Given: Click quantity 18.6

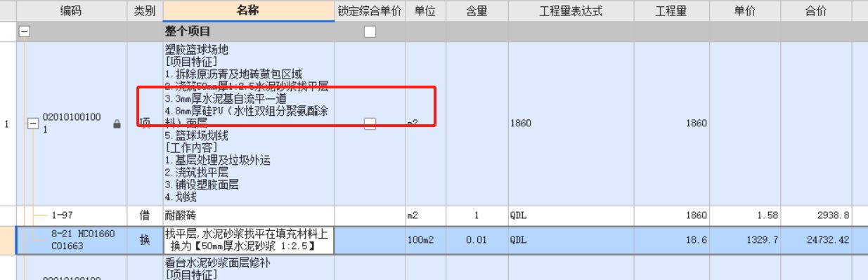Looking at the screenshot, I should 671,240.
